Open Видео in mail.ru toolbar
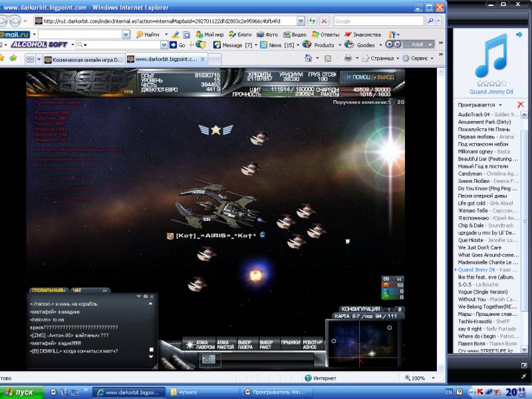532x399 pixels. 295,35
